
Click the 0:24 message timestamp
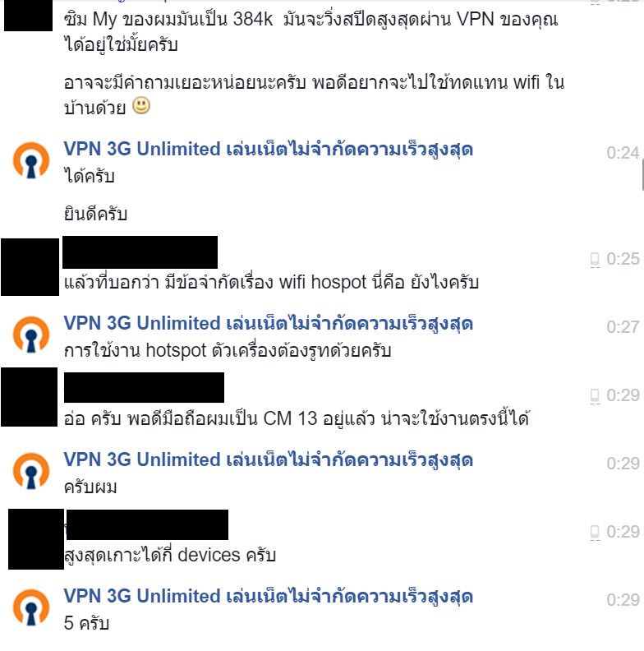click(x=623, y=153)
